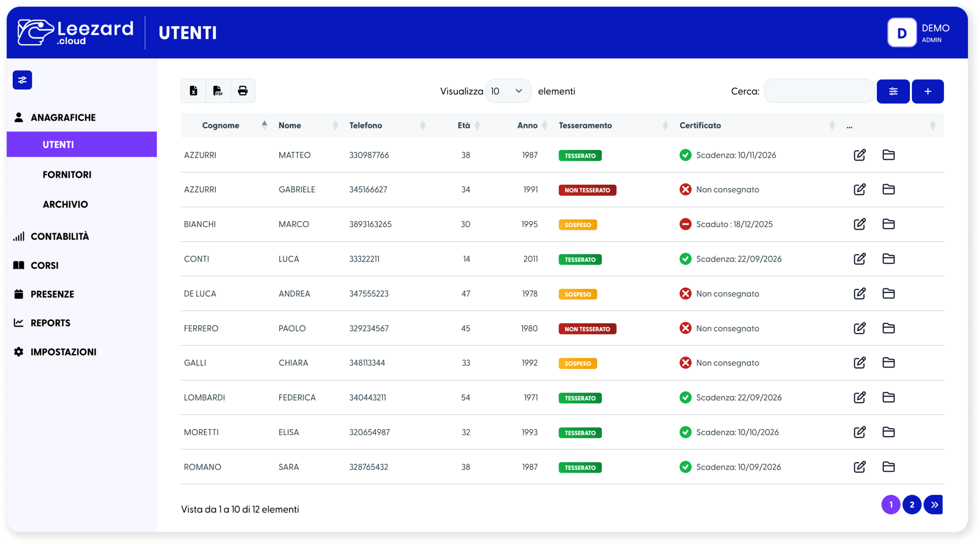Export table to Excel file

pos(193,91)
